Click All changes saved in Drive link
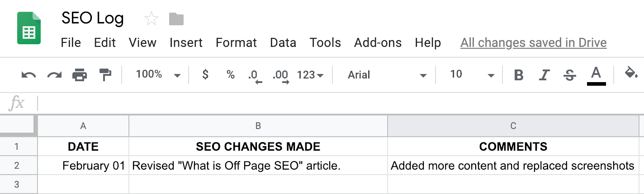 pos(533,43)
